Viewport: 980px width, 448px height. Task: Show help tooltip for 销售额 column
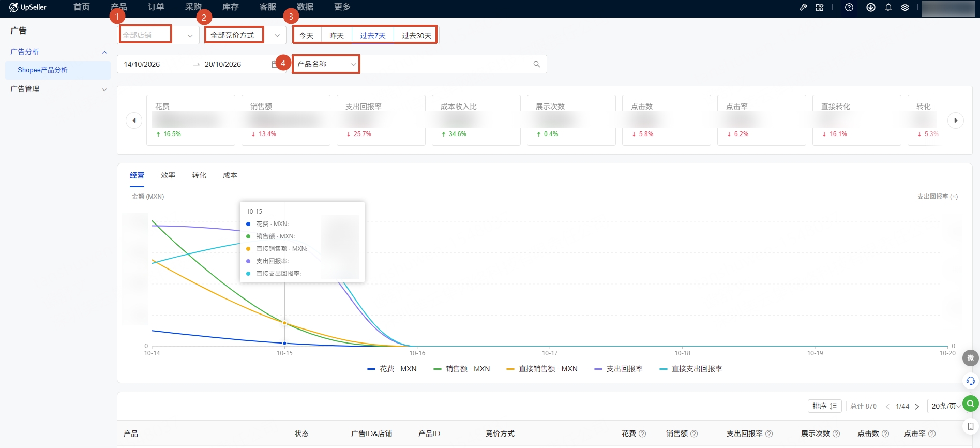coord(694,434)
